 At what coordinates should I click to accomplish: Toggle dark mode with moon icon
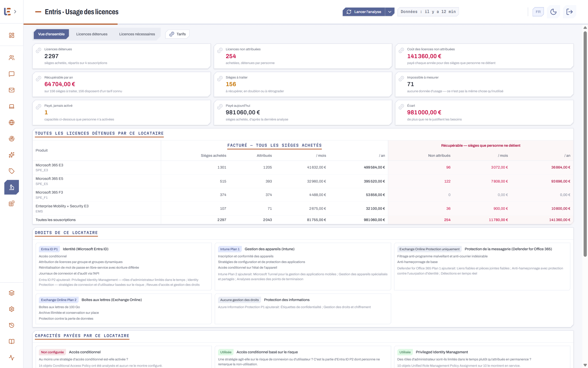(x=553, y=12)
